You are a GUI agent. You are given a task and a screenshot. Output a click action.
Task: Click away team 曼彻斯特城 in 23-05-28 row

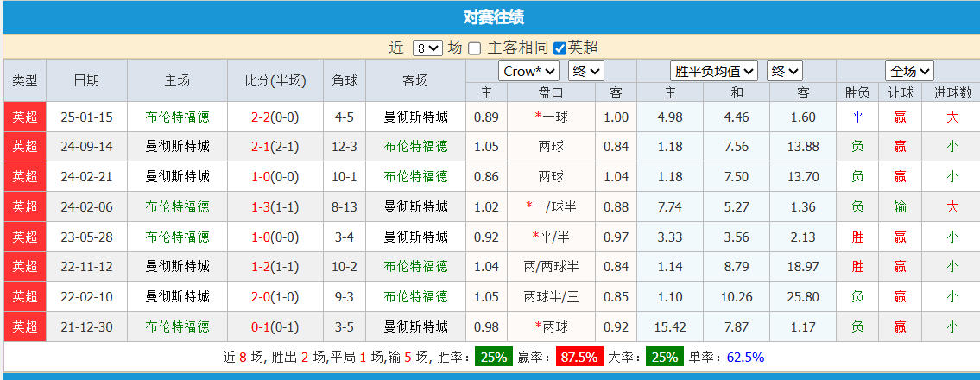point(415,237)
